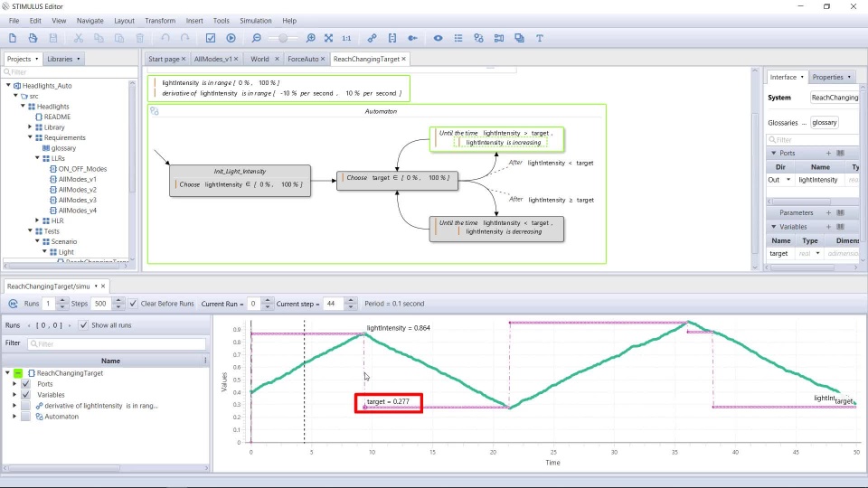Open the Transform menu
868x488 pixels.
160,21
